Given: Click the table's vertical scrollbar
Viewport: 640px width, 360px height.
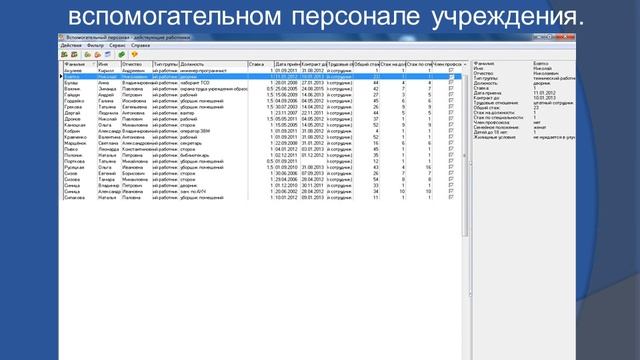Looking at the screenshot, I should 465,155.
